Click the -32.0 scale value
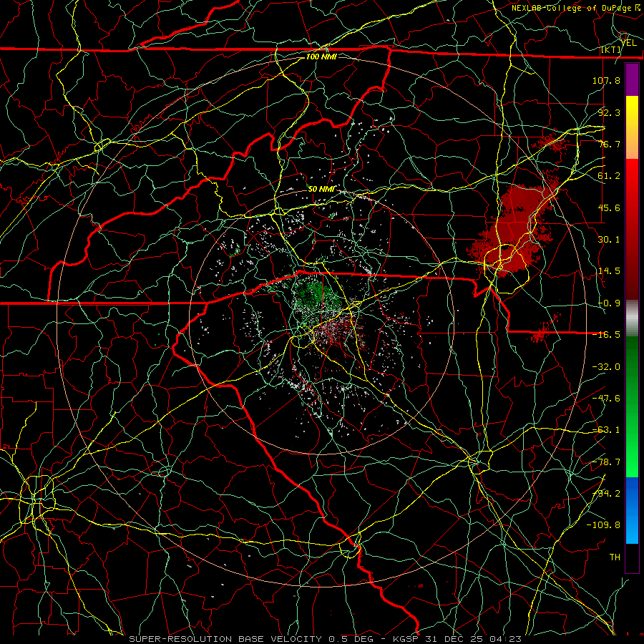 click(606, 367)
